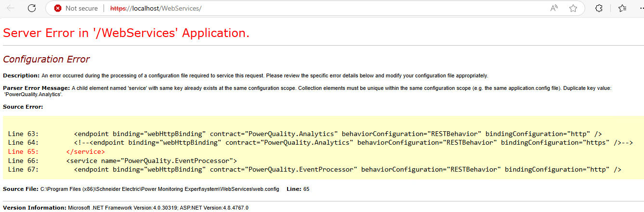Click the 'Description:' label
Screen dimensions: 644x212
tap(21, 75)
